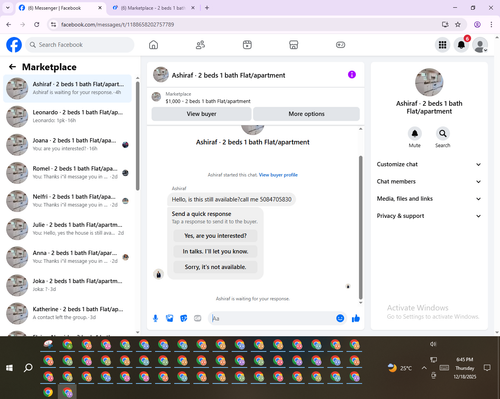This screenshot has width=500, height=399.
Task: Show hidden system tray icons chevron
Action: tap(424, 368)
